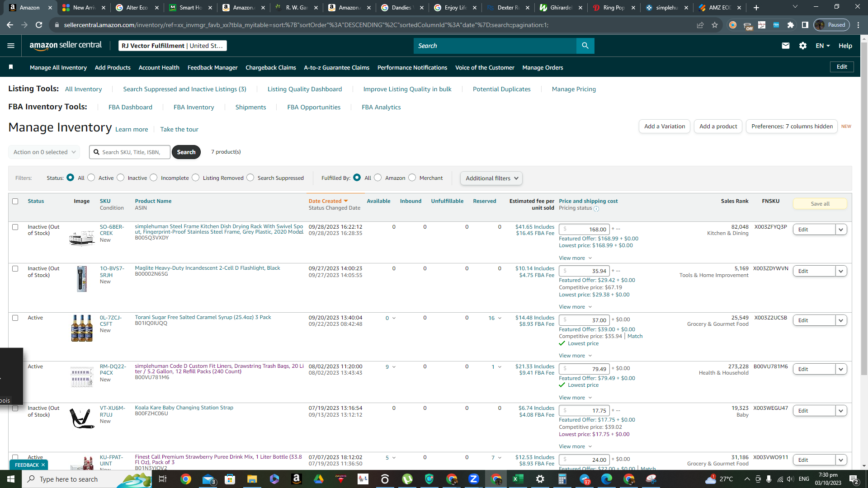Check the Torani Salted Caramel Syrup row
The width and height of the screenshot is (868, 488).
coord(15,318)
